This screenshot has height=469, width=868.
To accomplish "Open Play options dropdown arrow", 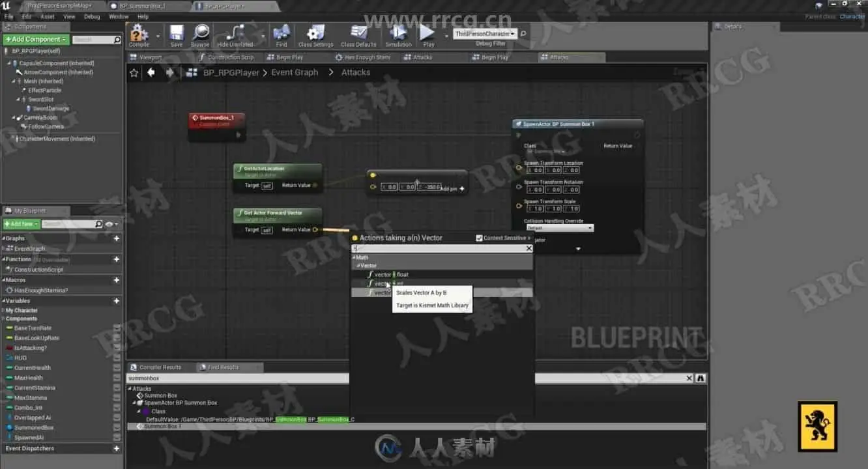I will [446, 36].
